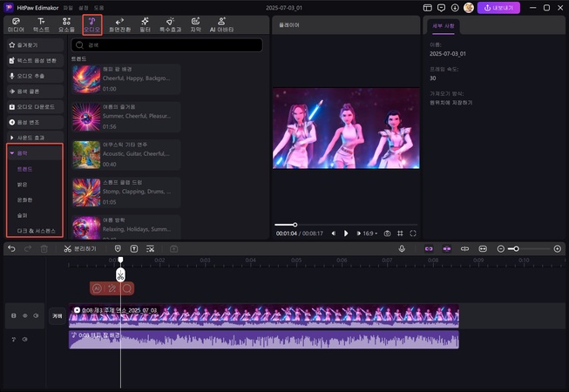Enter fullscreen preview
The width and height of the screenshot is (569, 392).
coord(413,233)
